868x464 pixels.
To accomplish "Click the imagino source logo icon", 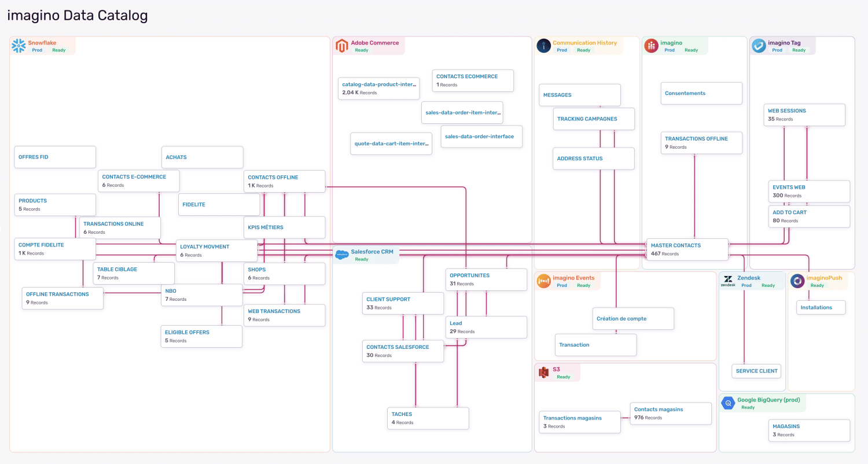I will tap(652, 46).
